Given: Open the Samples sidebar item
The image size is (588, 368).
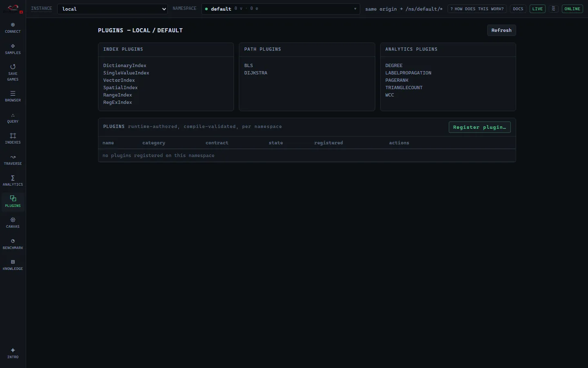Looking at the screenshot, I should coord(13,49).
